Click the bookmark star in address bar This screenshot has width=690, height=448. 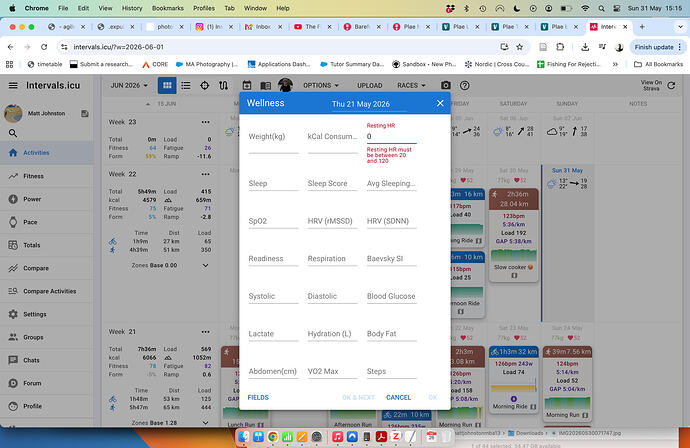pyautogui.click(x=519, y=47)
